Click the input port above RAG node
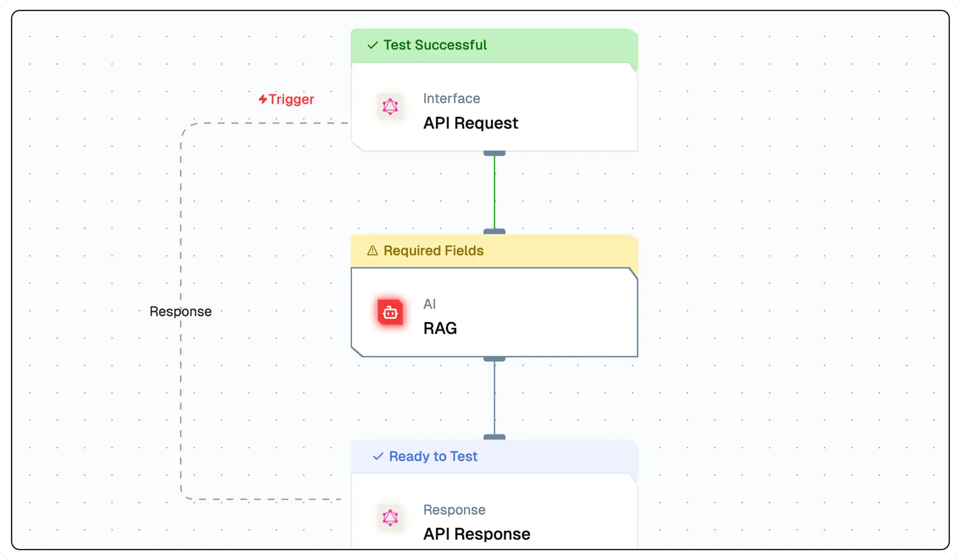 tap(494, 231)
